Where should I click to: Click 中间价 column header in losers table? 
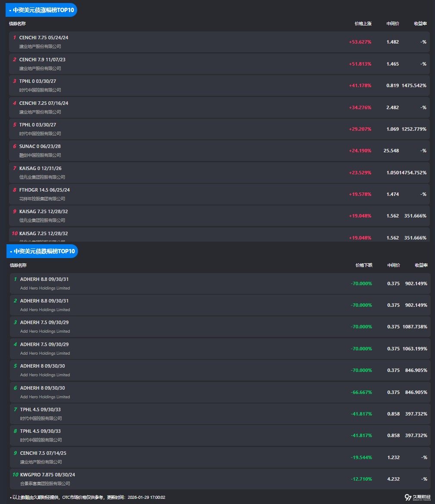coord(393,265)
